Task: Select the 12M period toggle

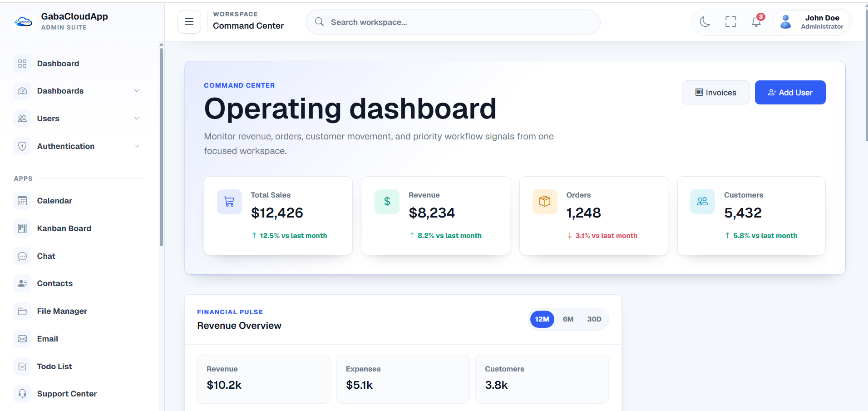Action: point(542,319)
